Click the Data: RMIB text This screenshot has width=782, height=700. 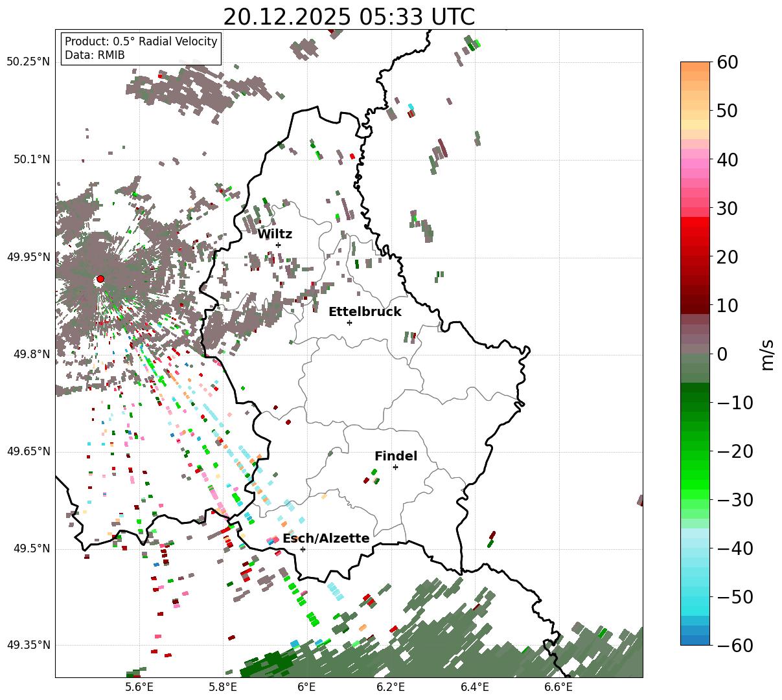coord(95,55)
